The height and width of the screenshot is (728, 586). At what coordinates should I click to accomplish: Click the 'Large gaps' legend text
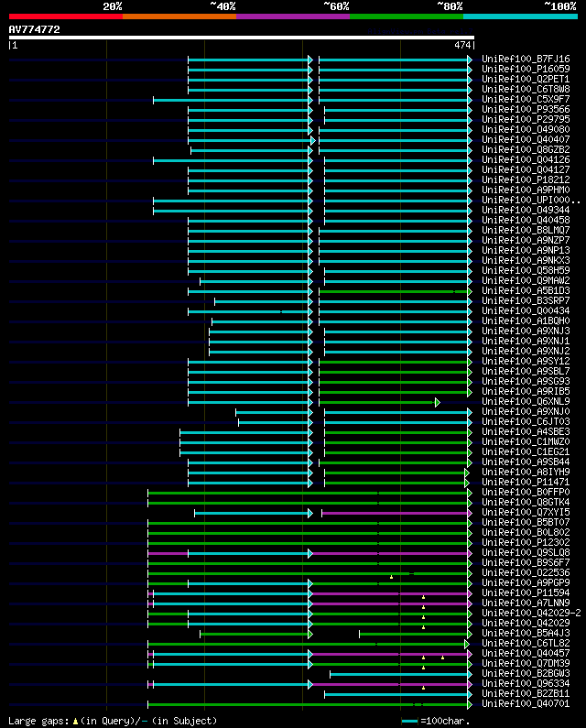[38, 721]
